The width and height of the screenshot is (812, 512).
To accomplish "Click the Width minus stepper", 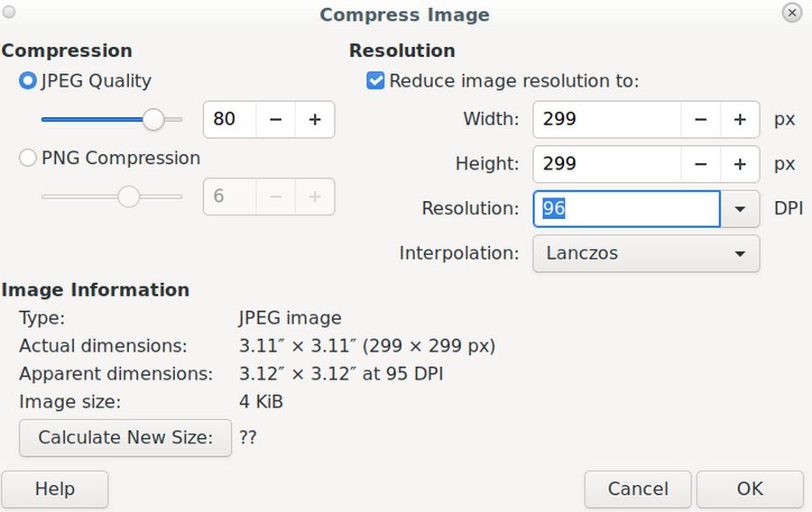I will click(x=701, y=120).
